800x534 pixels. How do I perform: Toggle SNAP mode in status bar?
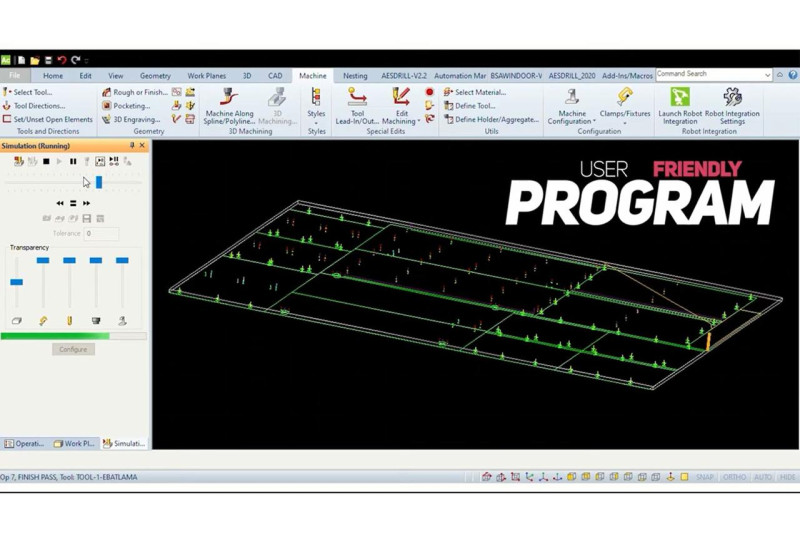(x=704, y=477)
